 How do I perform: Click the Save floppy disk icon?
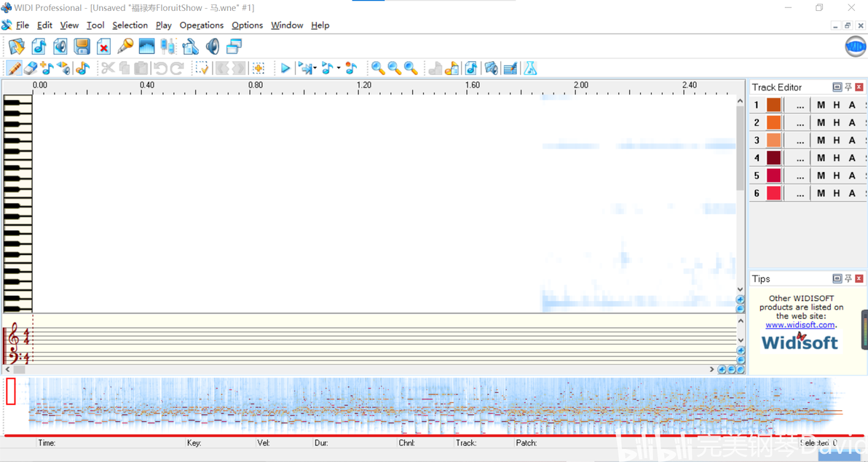click(82, 47)
